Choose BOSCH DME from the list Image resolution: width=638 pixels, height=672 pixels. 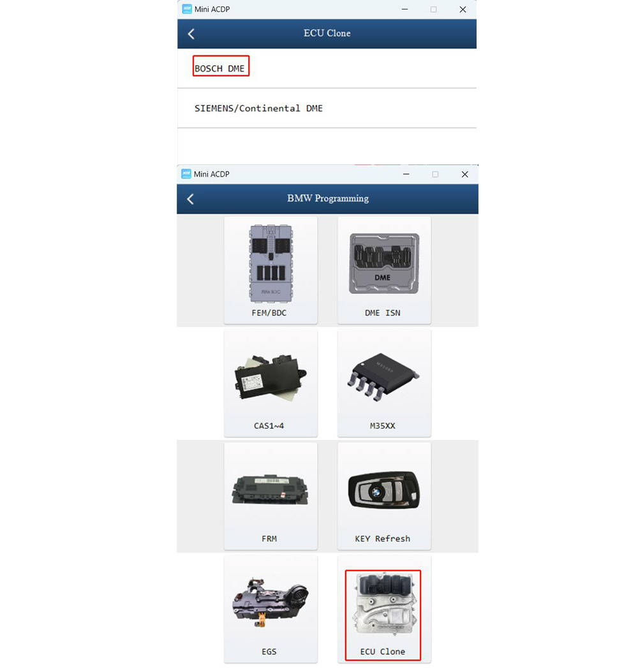pos(219,69)
